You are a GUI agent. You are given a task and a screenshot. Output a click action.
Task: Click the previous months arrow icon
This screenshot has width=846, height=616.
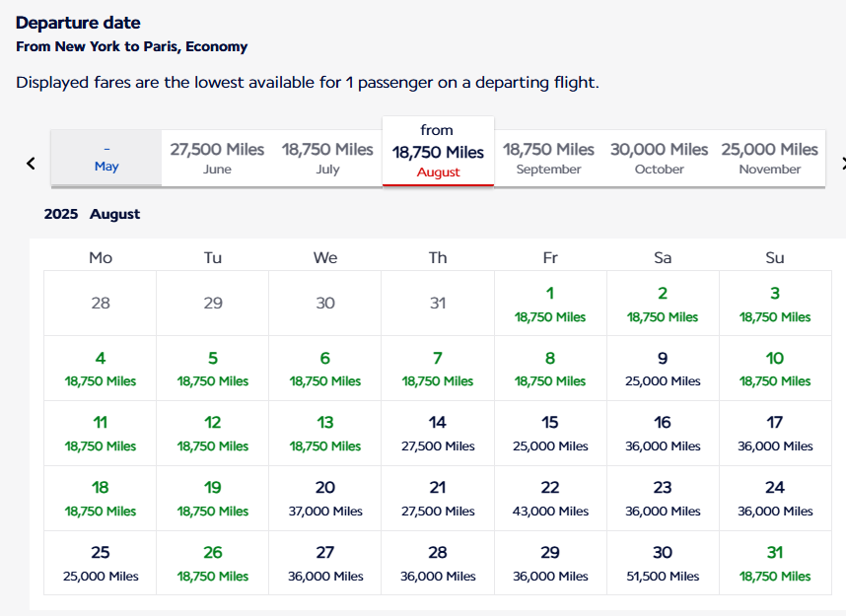31,164
